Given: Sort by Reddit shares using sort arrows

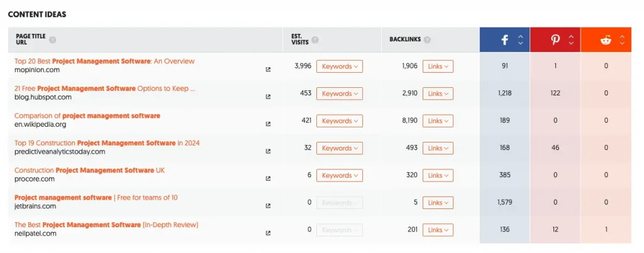Looking at the screenshot, I should [x=622, y=40].
